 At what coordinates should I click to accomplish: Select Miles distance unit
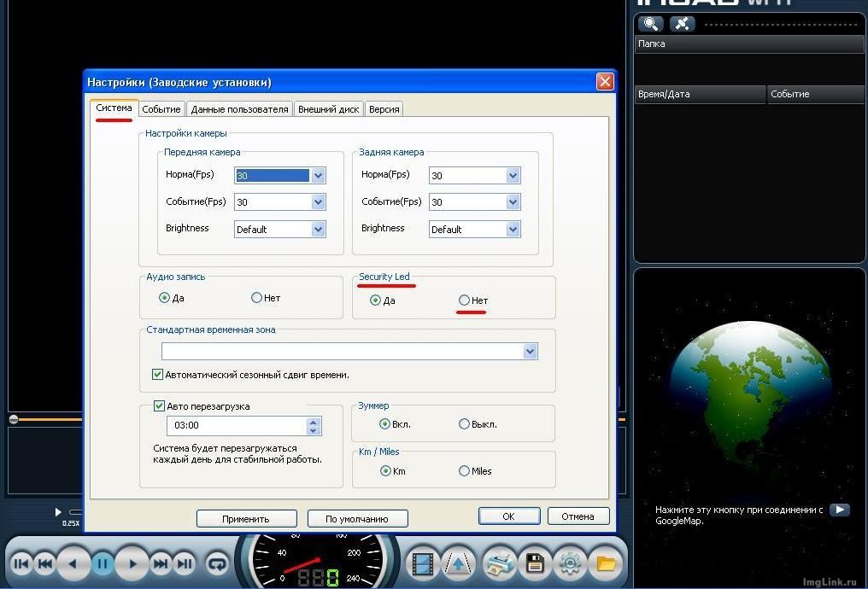(x=464, y=470)
